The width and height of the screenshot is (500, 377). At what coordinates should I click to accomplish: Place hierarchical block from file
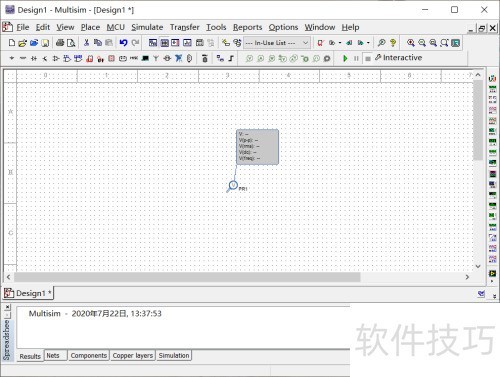tap(220, 58)
